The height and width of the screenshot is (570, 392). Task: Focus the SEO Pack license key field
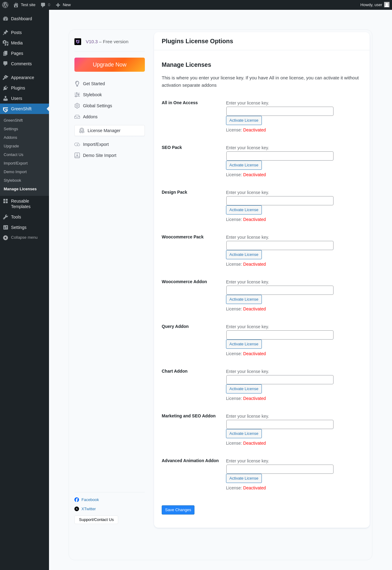click(280, 156)
